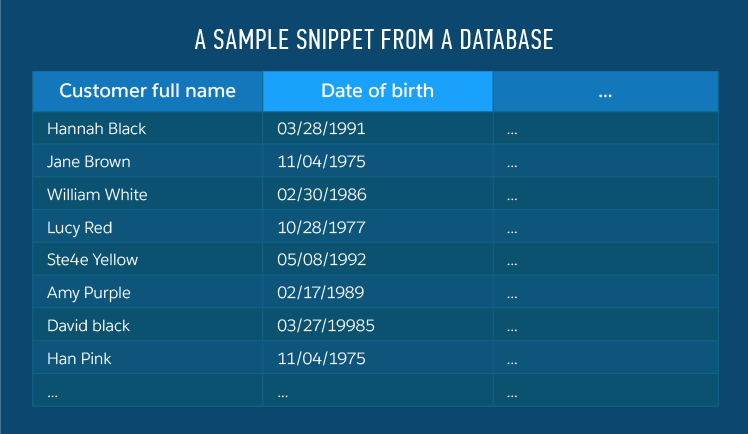Click the Han Pink name cell
Screen dimensions: 748x434
coord(80,358)
